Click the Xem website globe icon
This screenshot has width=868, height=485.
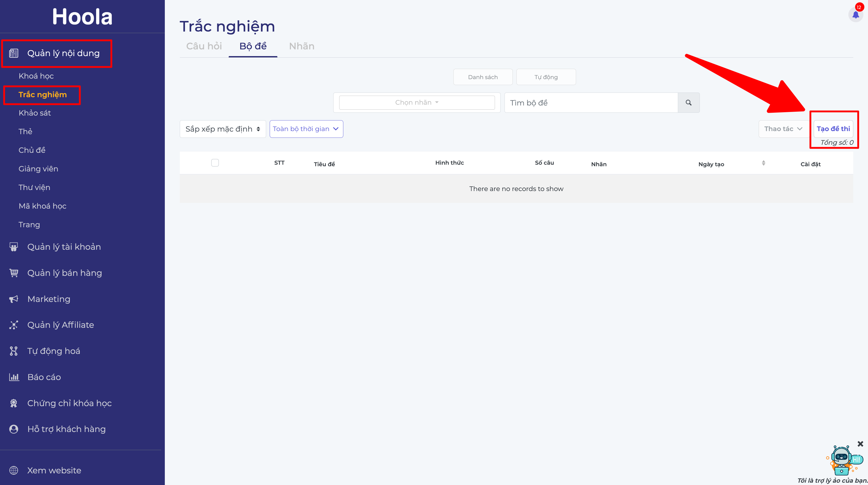click(13, 470)
